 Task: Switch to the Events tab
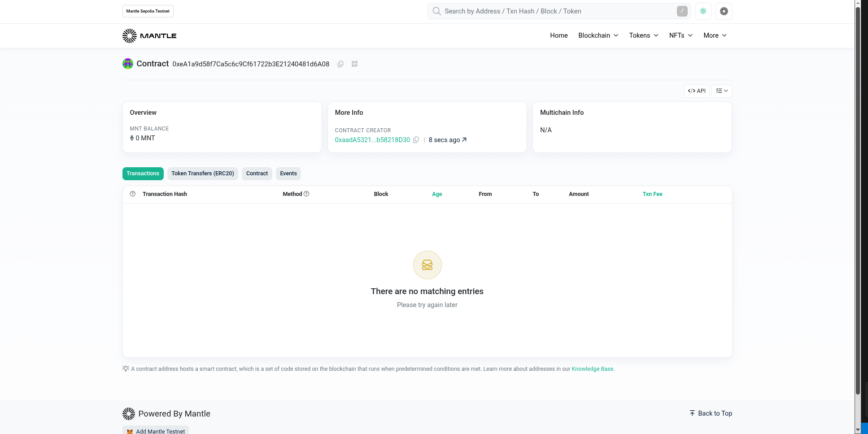(288, 174)
